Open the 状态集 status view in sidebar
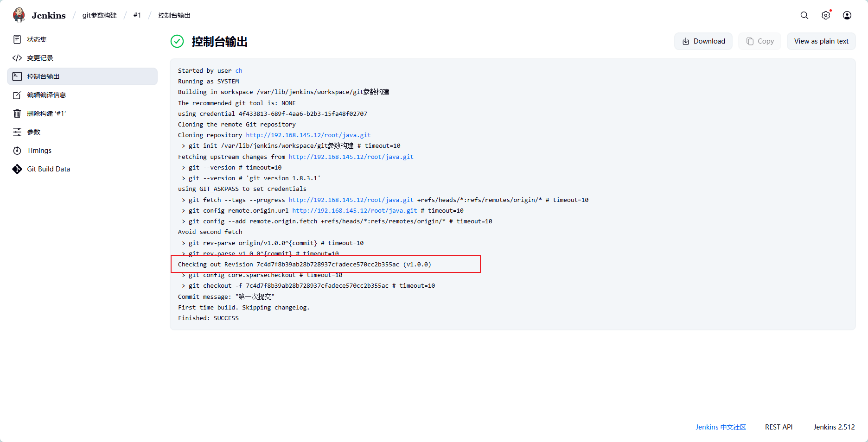The height and width of the screenshot is (442, 868). point(36,39)
